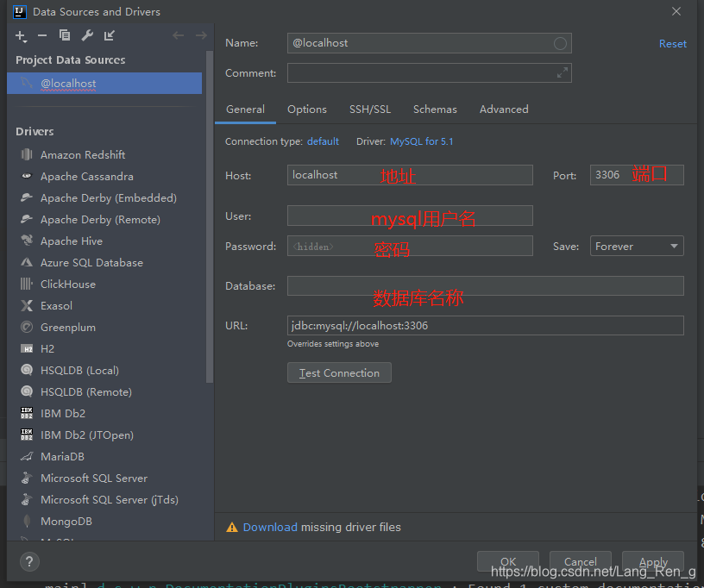Go forward with the right arrow icon

point(201,35)
